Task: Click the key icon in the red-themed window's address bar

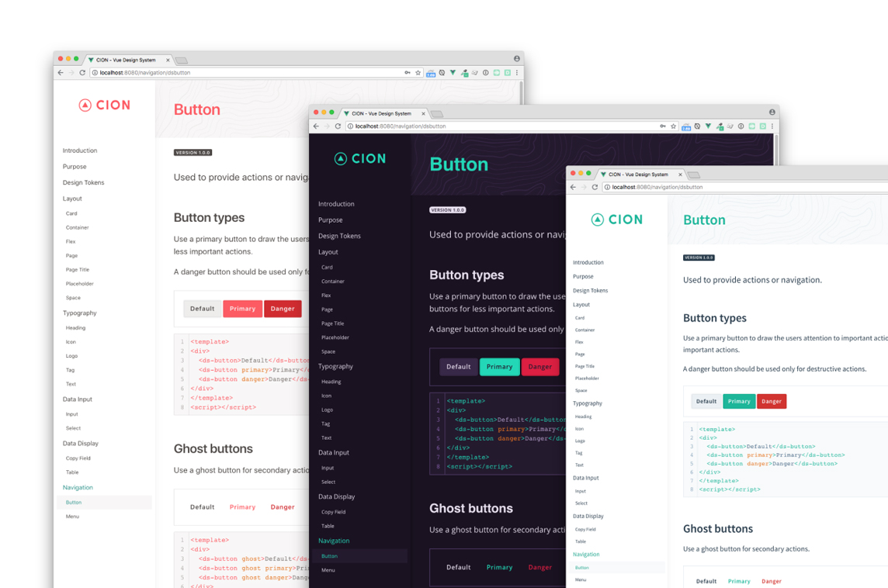Action: [408, 72]
